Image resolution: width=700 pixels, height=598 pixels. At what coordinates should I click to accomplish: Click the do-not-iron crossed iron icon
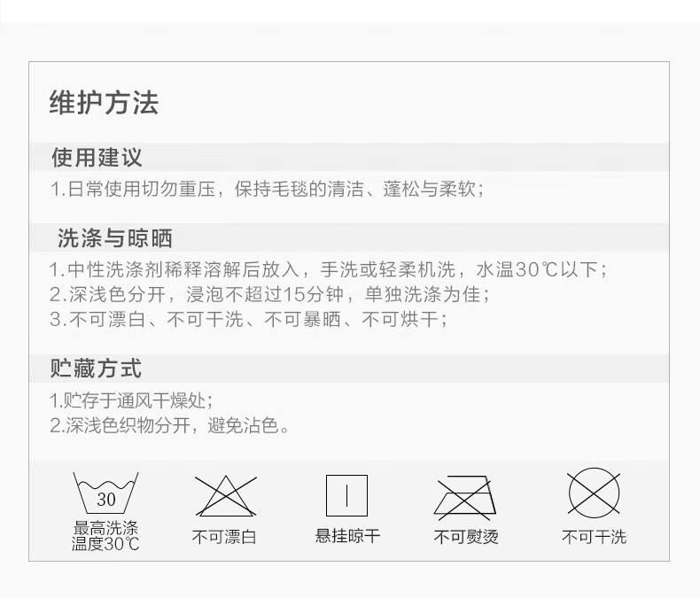[465, 498]
